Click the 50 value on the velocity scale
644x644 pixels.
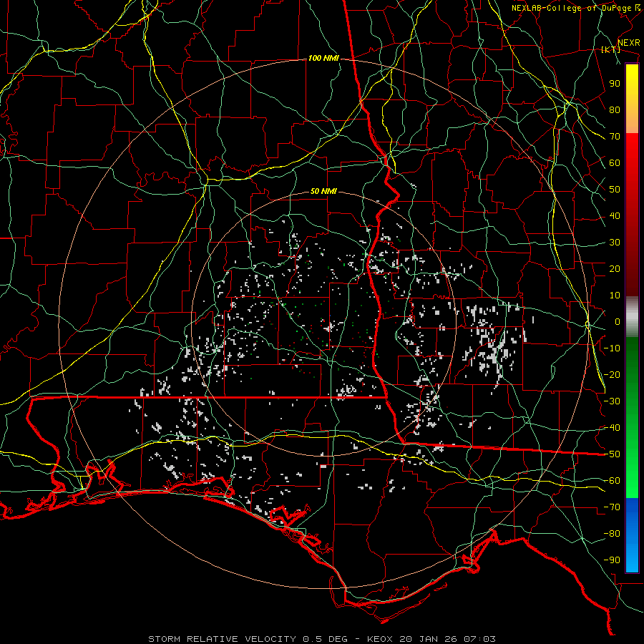coord(615,190)
